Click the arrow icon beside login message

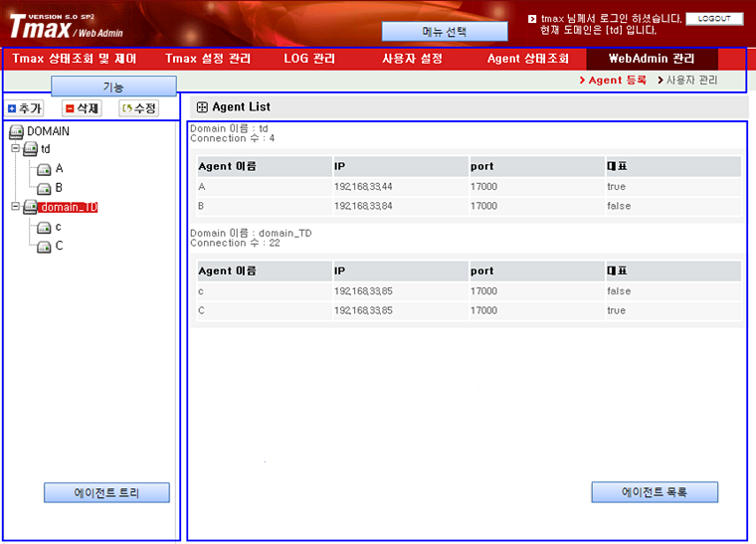(532, 19)
